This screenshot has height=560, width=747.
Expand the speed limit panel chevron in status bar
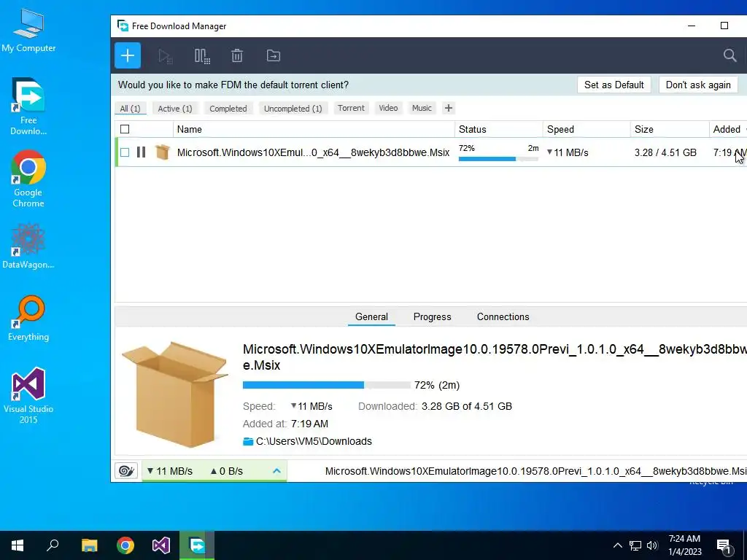(x=276, y=471)
